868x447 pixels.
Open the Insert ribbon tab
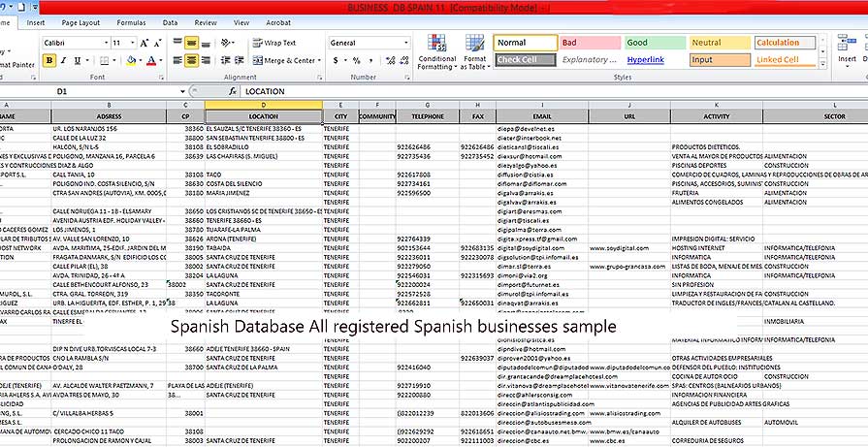coord(36,22)
